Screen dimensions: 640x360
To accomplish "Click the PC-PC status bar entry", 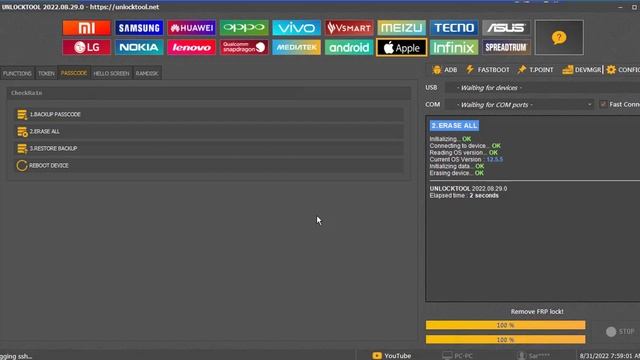I will point(458,356).
